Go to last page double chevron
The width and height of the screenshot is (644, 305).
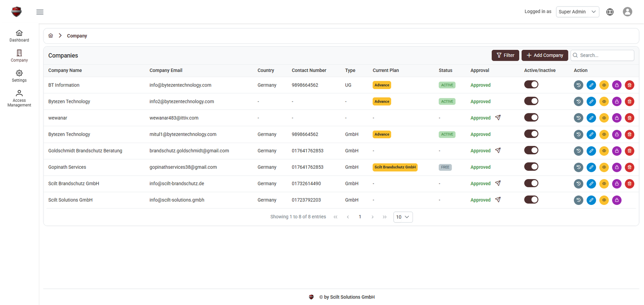(385, 217)
